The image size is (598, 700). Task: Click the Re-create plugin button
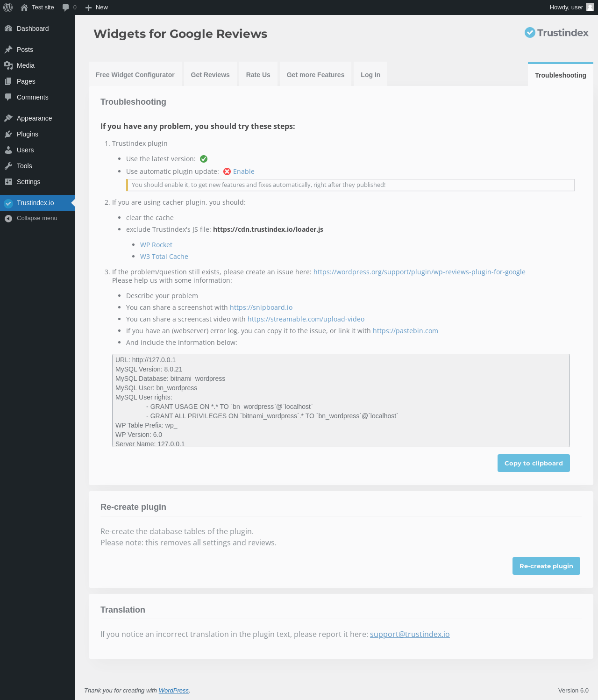point(546,566)
